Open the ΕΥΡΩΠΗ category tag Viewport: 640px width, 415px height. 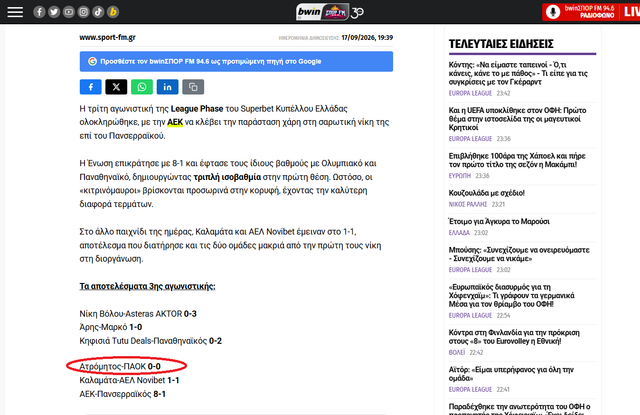[460, 175]
